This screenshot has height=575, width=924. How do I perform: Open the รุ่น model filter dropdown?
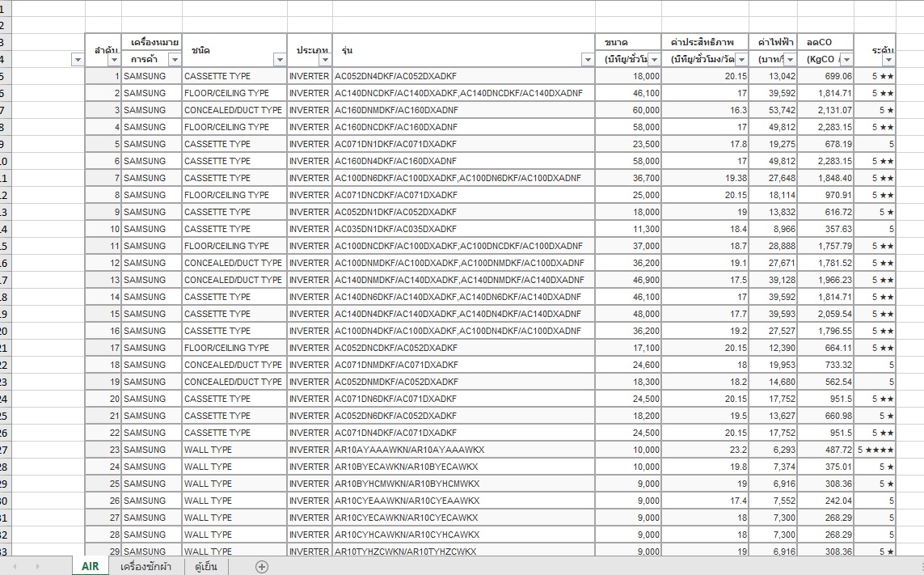(x=588, y=60)
